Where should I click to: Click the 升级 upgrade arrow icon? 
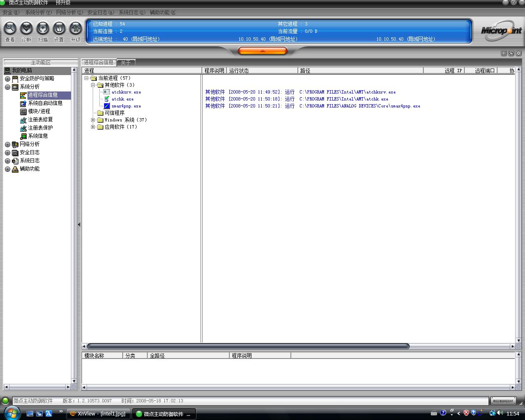point(75,28)
